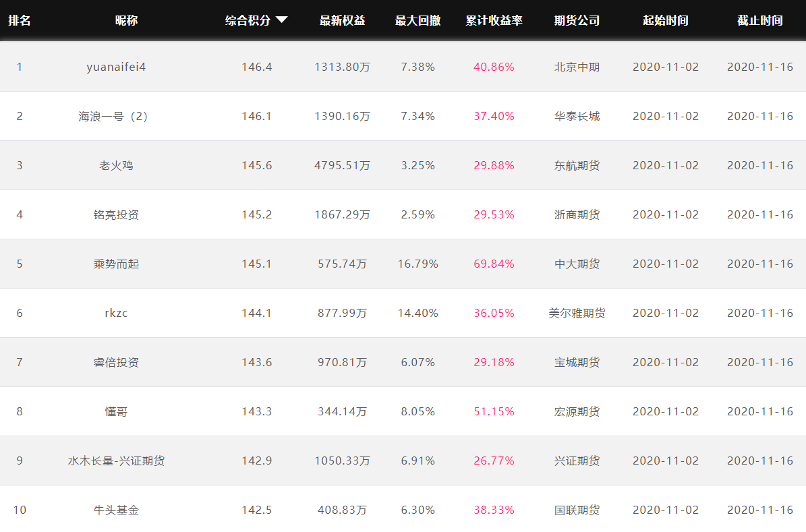The image size is (806, 532).
Task: Click the 累计收益率 column header
Action: coord(494,20)
